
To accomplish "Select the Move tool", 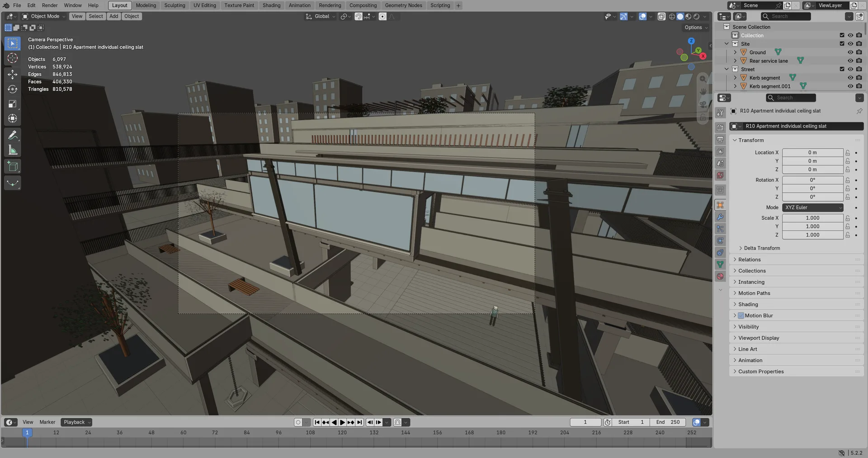I will click(x=13, y=74).
